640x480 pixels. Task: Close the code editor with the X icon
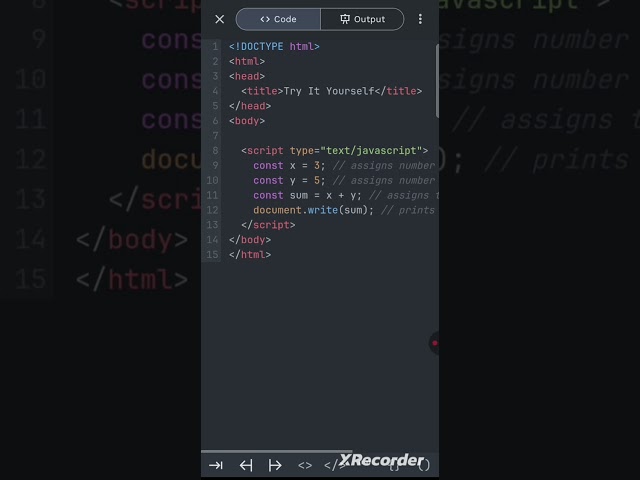pos(220,19)
